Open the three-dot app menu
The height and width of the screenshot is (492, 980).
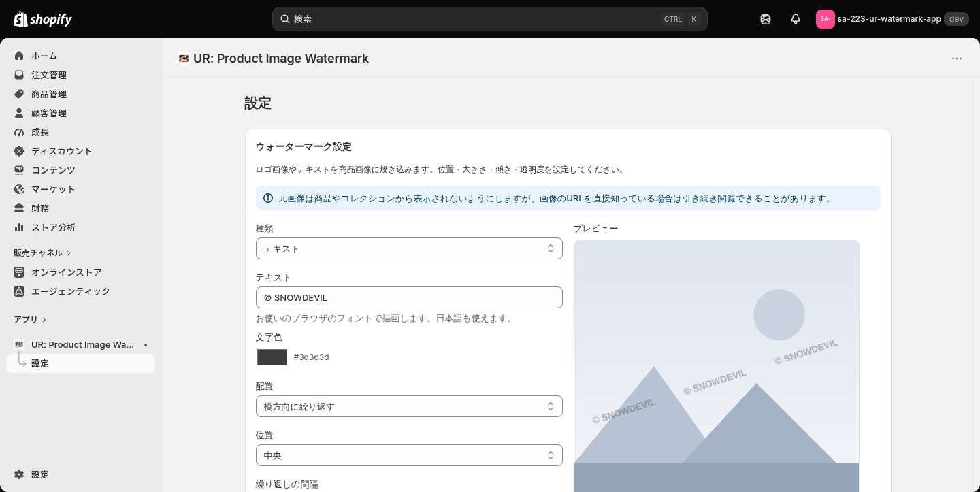click(x=957, y=59)
